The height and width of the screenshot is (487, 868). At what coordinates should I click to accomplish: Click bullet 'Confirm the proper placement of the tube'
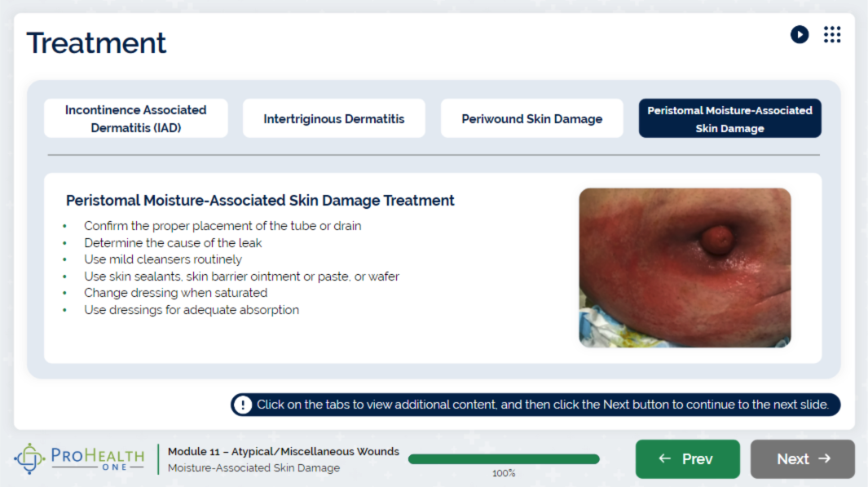[x=223, y=226]
